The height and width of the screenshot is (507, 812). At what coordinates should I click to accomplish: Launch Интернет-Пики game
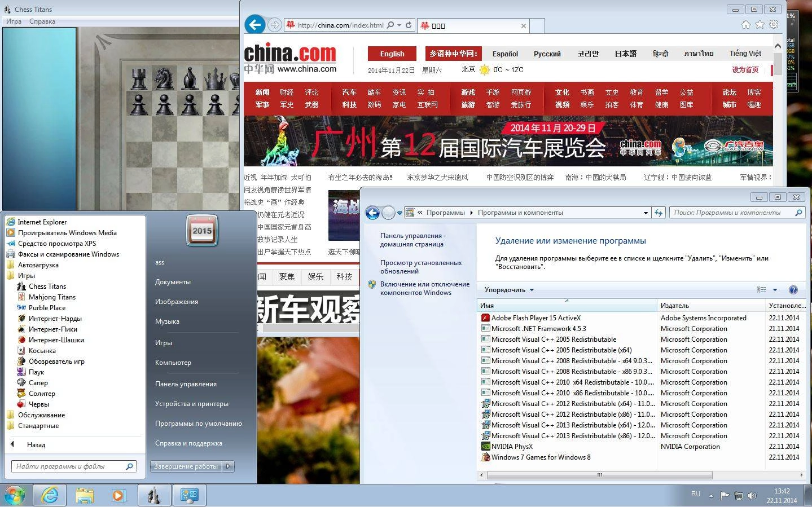click(x=53, y=329)
